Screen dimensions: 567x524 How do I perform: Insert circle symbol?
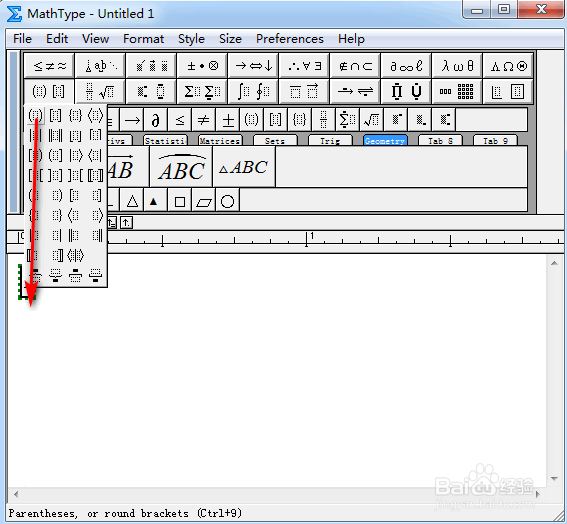(x=227, y=201)
